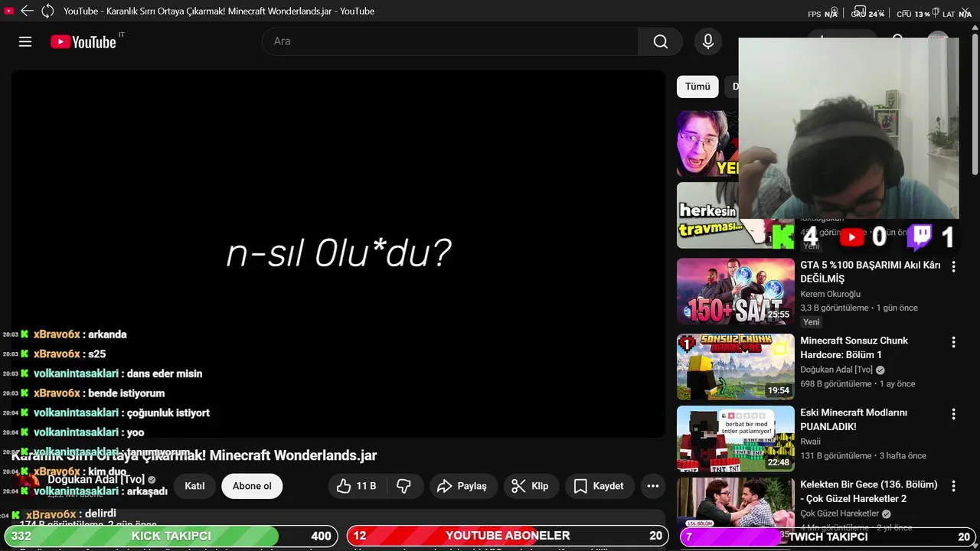
Task: Subscribe using Abone ol button
Action: pyautogui.click(x=252, y=486)
